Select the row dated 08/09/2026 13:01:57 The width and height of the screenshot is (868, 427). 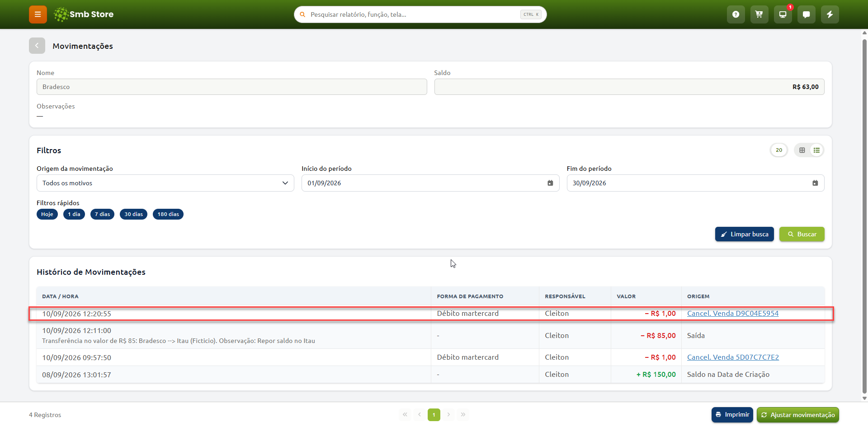[x=430, y=375]
